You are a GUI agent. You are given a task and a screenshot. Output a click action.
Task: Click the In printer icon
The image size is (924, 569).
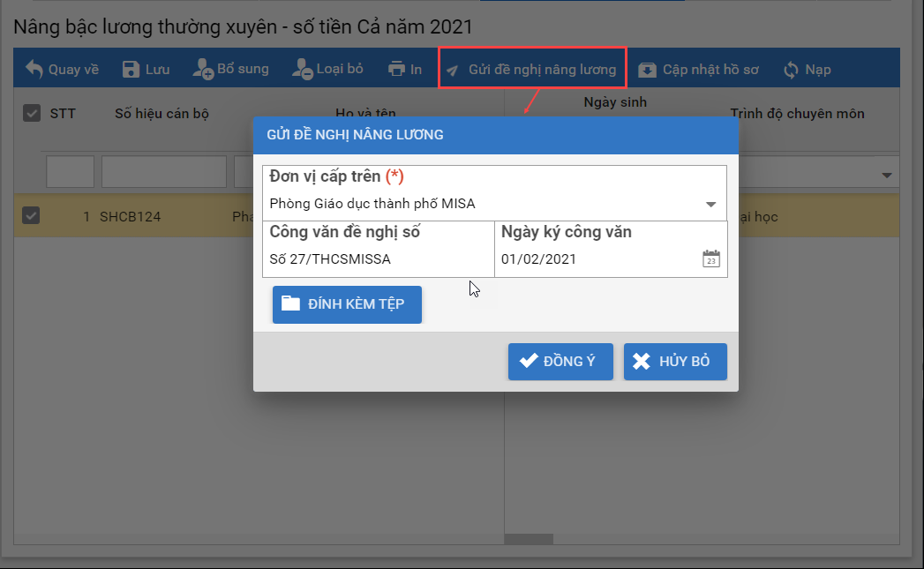pyautogui.click(x=396, y=69)
